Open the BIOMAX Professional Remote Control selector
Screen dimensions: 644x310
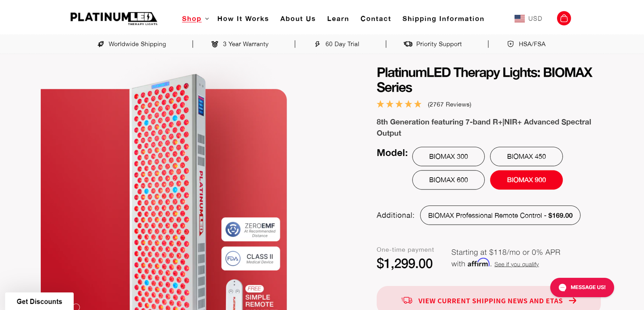click(500, 215)
